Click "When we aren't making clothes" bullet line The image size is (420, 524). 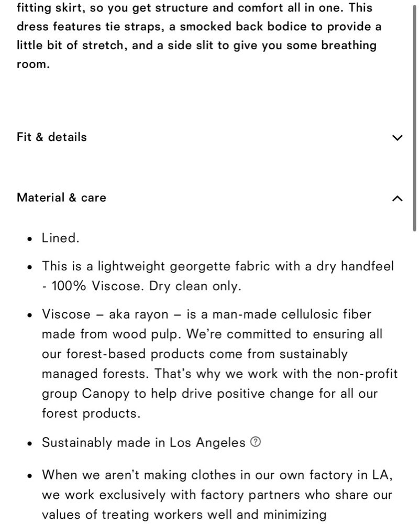coord(217,475)
